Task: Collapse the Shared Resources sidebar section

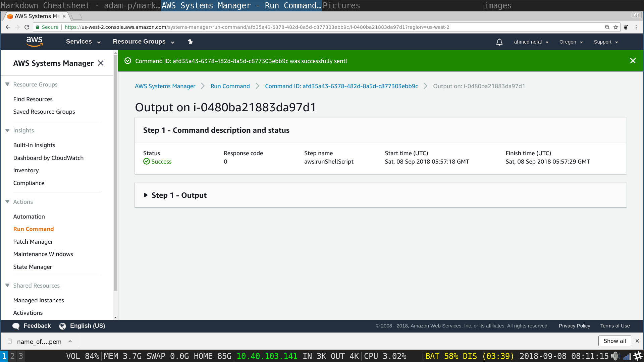Action: [x=7, y=285]
